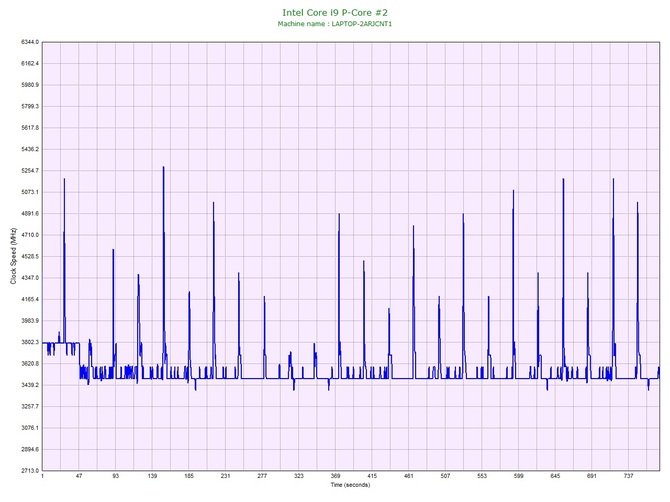Click the 93 time-axis tick label
The width and height of the screenshot is (670, 502).
point(116,476)
